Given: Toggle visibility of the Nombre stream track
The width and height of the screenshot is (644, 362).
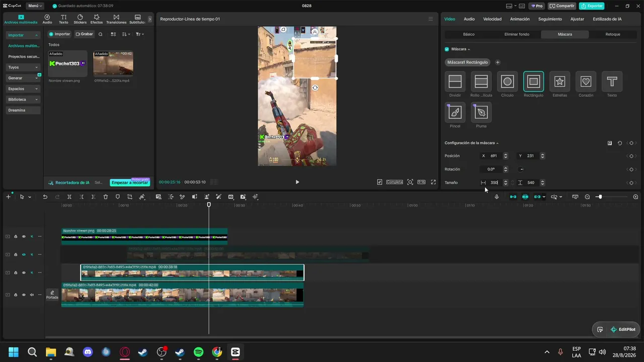Looking at the screenshot, I should coord(24,236).
